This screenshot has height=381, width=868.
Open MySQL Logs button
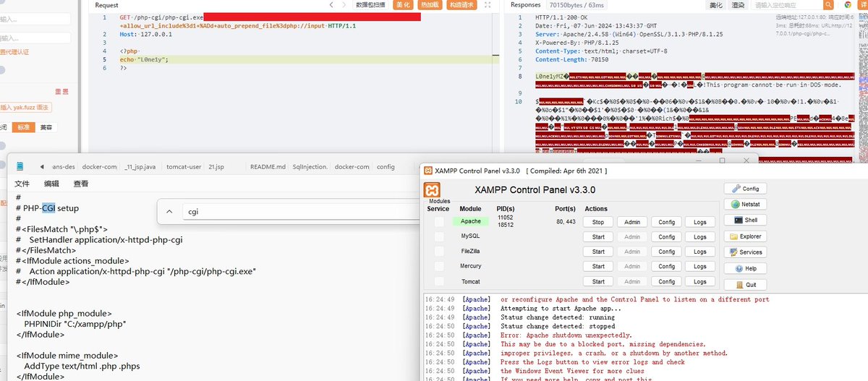700,236
